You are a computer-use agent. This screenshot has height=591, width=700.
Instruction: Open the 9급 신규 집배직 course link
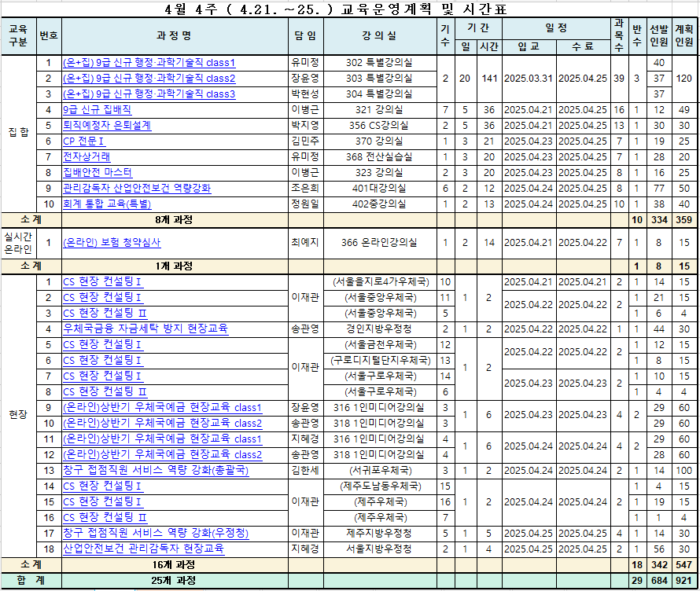tap(98, 110)
